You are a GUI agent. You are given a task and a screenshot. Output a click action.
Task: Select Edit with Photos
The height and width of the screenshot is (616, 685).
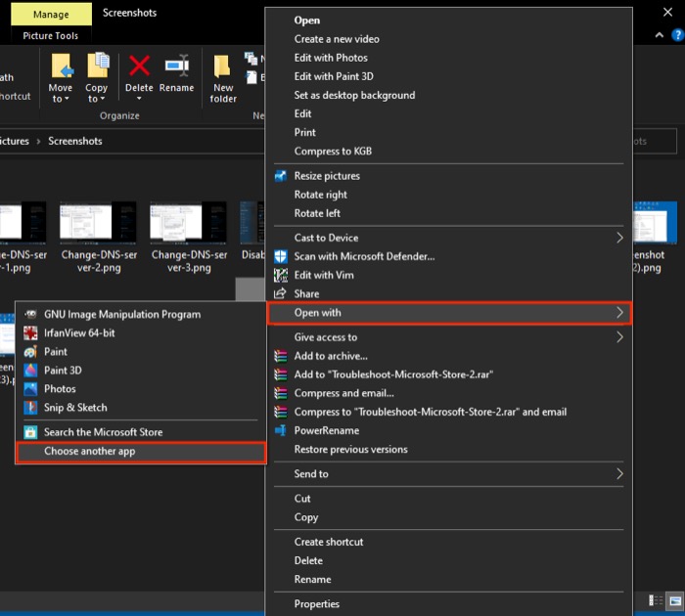point(448,58)
